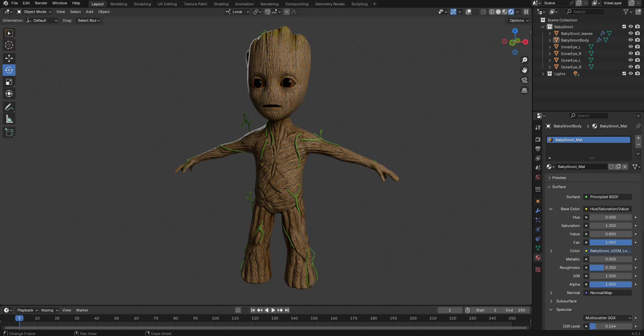Open the Texture properties tab
Viewport: 644px width, 336px height.
tap(538, 270)
